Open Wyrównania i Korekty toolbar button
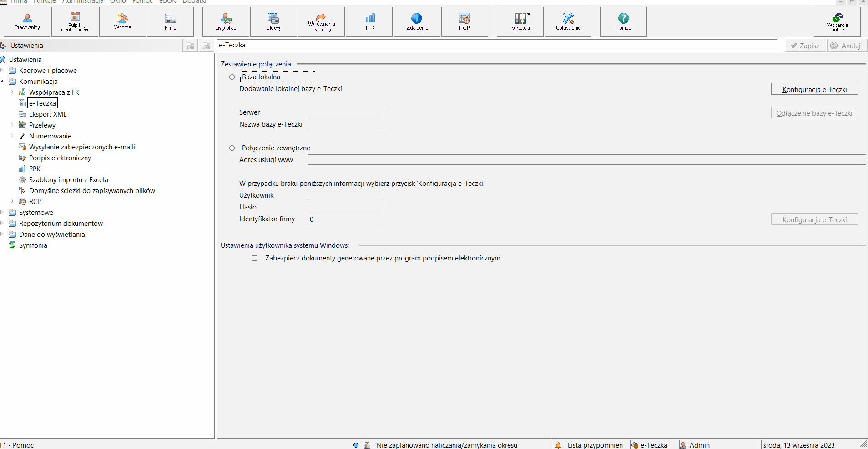The height and width of the screenshot is (449, 868). click(x=321, y=22)
